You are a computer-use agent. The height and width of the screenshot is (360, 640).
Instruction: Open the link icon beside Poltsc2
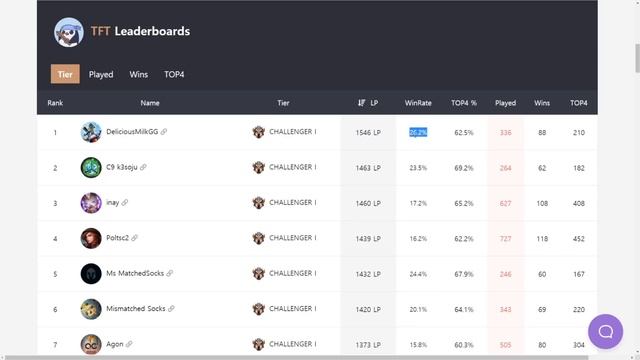(x=134, y=238)
